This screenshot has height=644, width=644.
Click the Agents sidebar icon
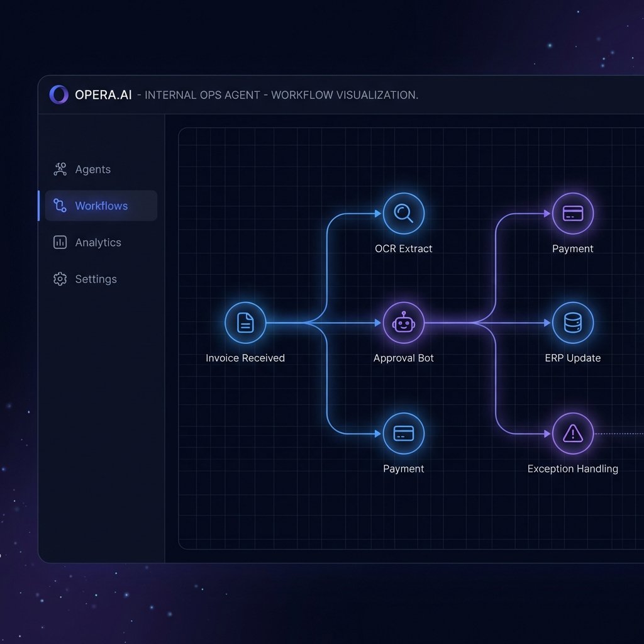[60, 169]
